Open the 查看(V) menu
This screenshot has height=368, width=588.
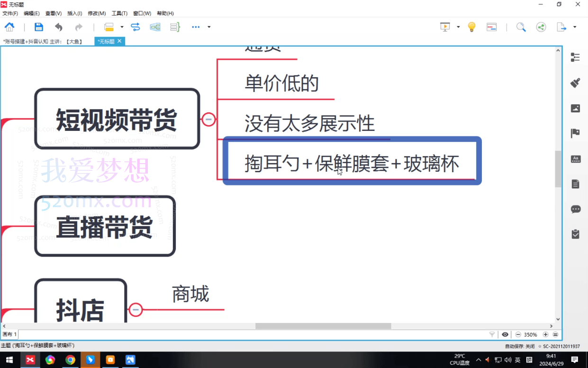[x=53, y=13]
